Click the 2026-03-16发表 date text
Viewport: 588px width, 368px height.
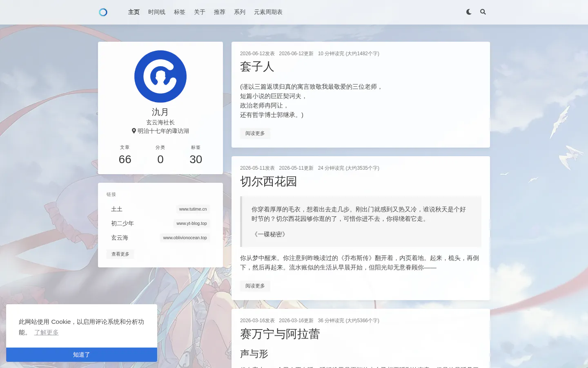pos(257,321)
